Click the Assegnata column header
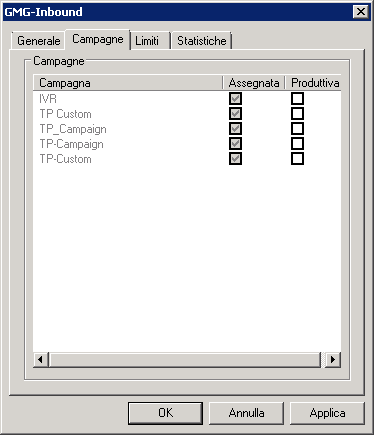 pyautogui.click(x=254, y=83)
